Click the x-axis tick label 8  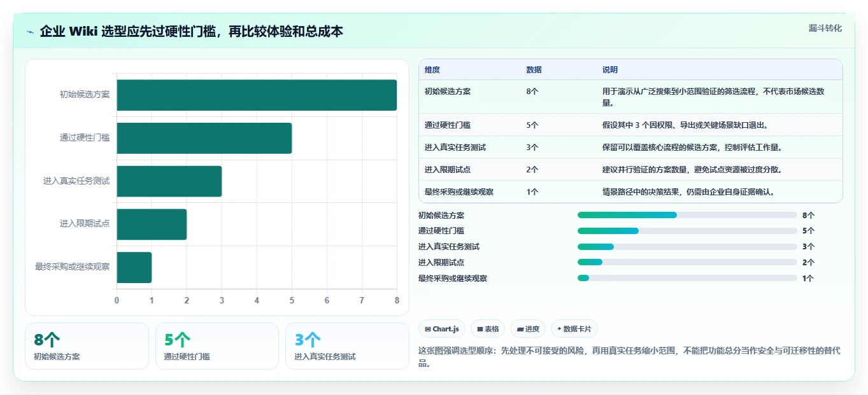[x=397, y=300]
